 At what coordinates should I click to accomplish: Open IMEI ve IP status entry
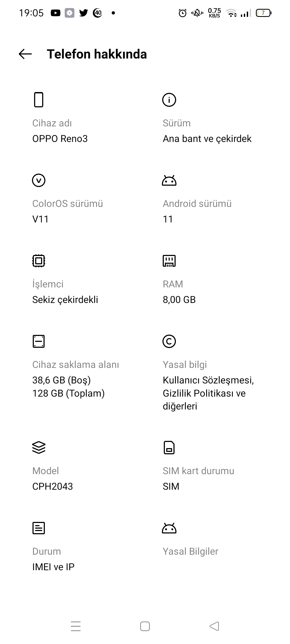[53, 567]
